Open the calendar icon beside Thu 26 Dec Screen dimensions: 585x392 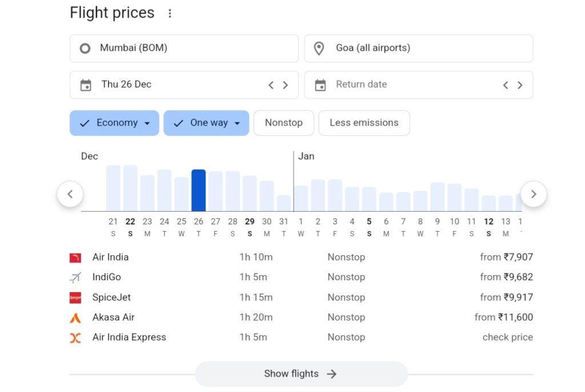point(86,85)
